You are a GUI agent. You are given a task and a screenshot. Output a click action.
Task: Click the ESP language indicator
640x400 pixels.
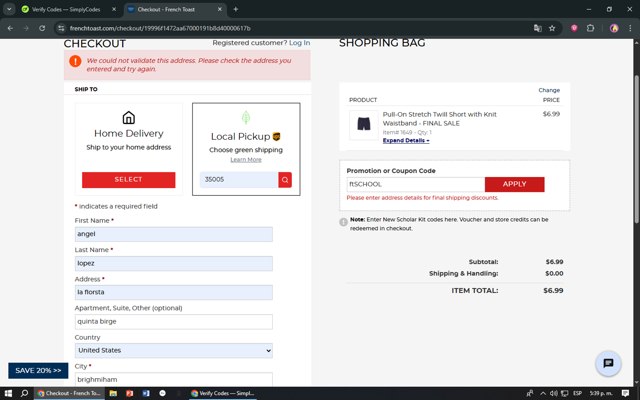click(x=577, y=393)
